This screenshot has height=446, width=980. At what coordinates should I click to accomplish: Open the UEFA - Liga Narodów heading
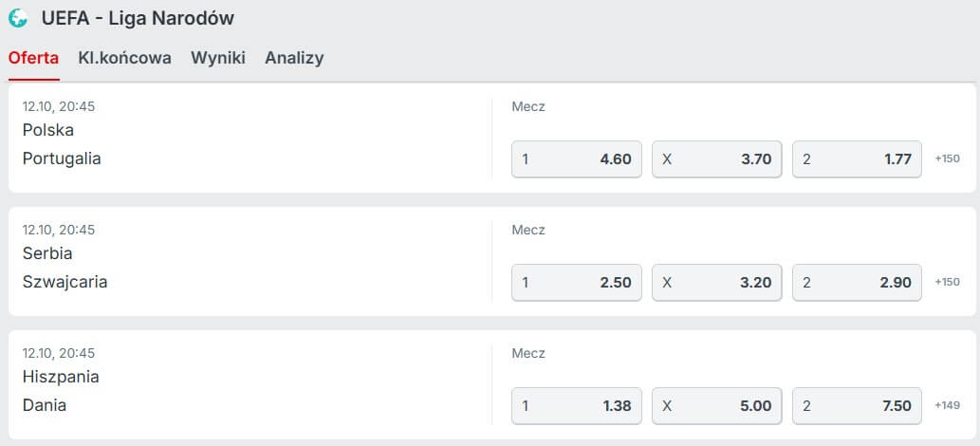pyautogui.click(x=138, y=18)
